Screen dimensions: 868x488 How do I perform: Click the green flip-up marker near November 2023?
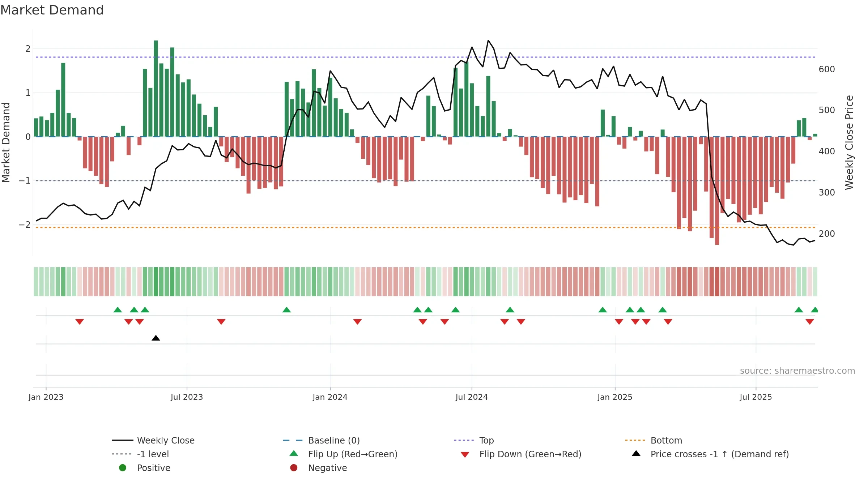[x=286, y=310]
